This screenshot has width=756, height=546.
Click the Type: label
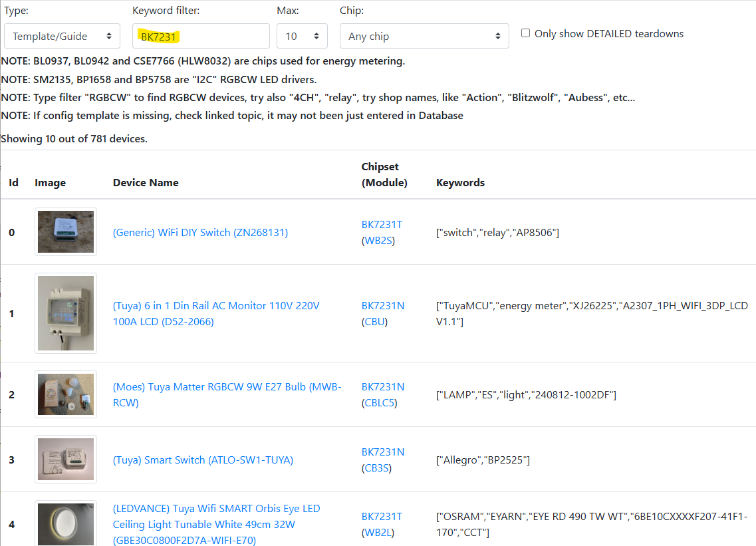17,11
